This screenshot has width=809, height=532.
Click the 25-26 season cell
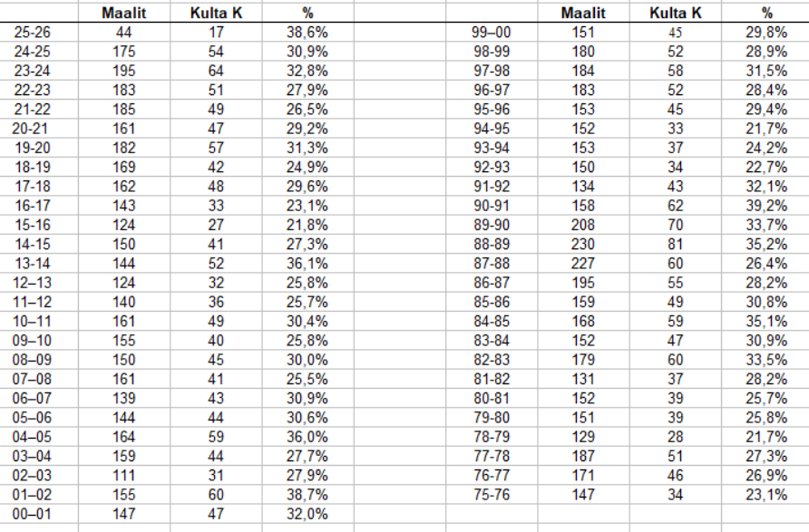coord(33,32)
